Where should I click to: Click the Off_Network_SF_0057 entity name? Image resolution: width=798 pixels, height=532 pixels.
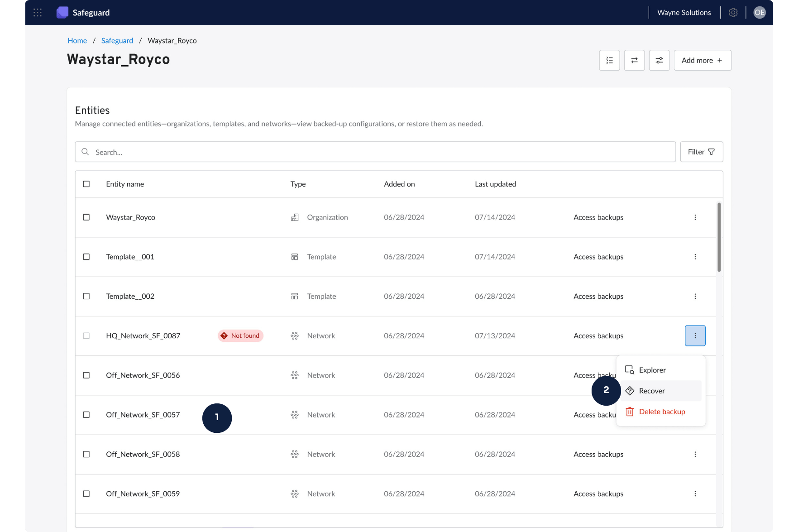coord(143,415)
